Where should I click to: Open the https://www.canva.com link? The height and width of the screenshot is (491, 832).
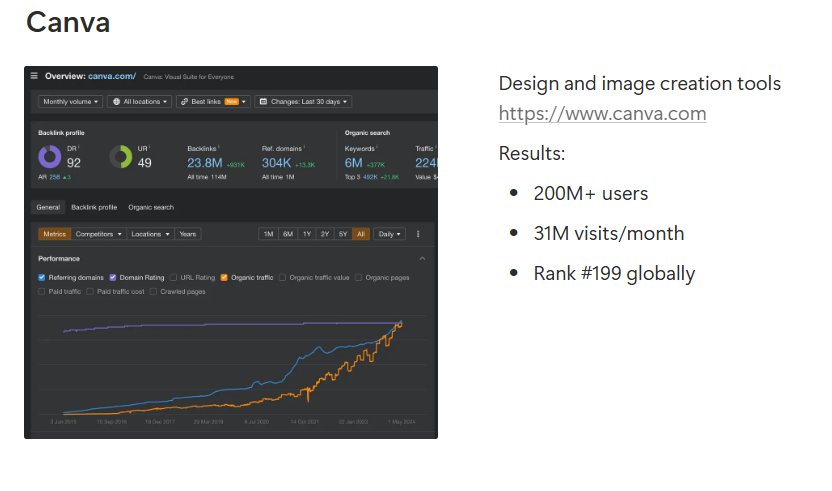[x=602, y=113]
